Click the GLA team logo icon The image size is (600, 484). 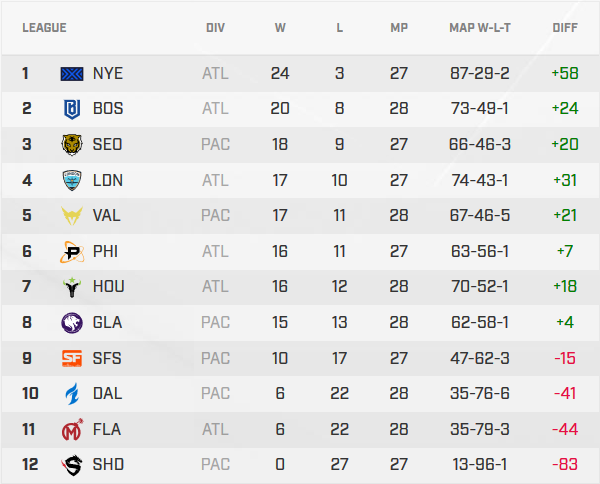73,322
